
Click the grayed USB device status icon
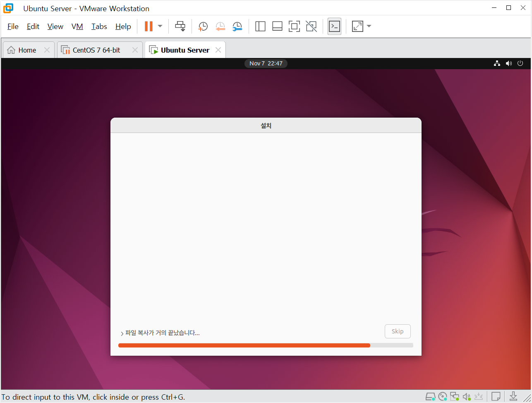[x=479, y=396]
